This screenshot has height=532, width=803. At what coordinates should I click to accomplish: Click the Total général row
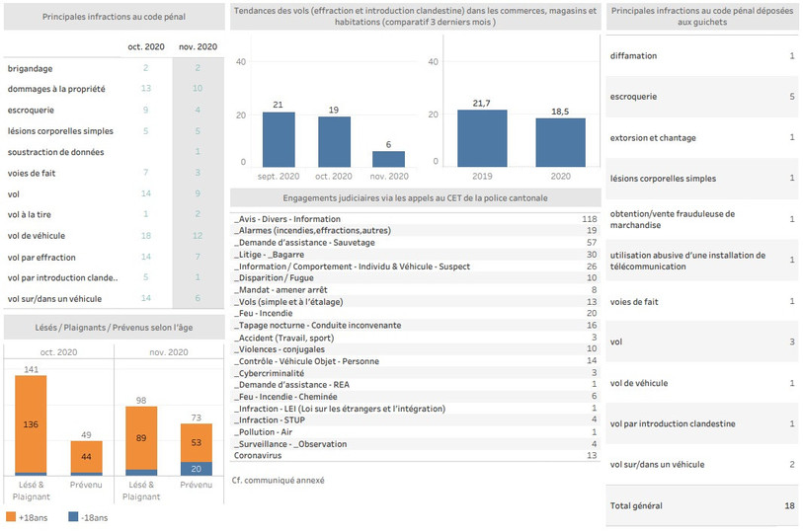tap(701, 505)
